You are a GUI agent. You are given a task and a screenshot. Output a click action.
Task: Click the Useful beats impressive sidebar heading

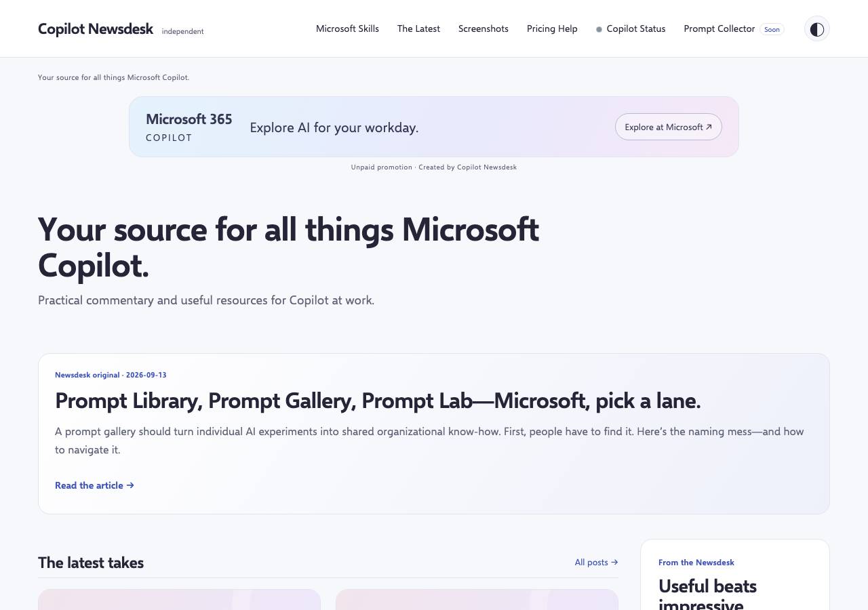707,594
